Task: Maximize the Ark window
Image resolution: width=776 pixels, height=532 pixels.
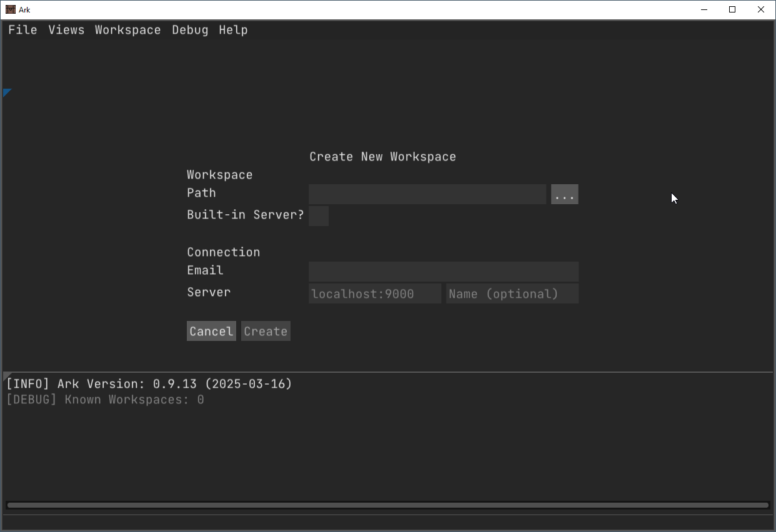Action: tap(732, 9)
